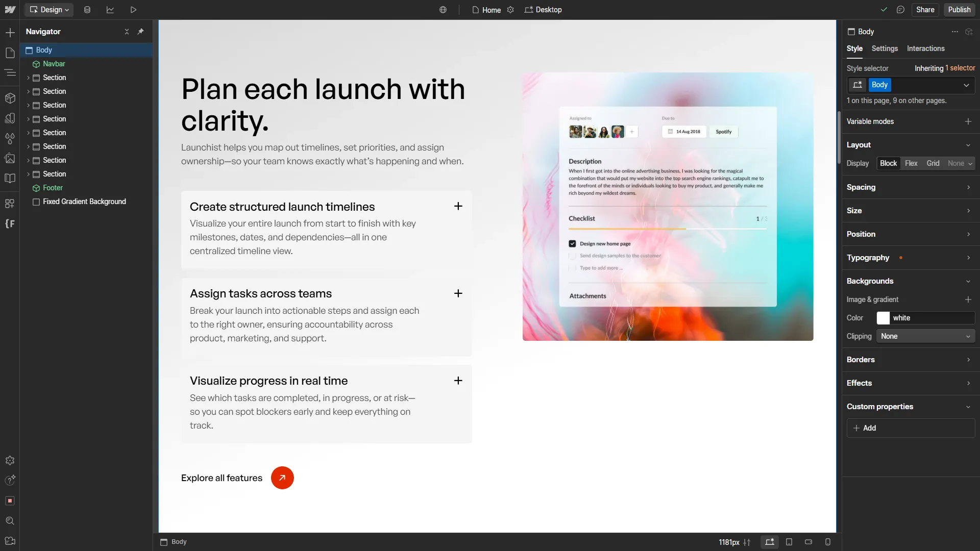Select the tablet breakpoint in bottom bar
The image size is (980, 551).
coord(789,542)
